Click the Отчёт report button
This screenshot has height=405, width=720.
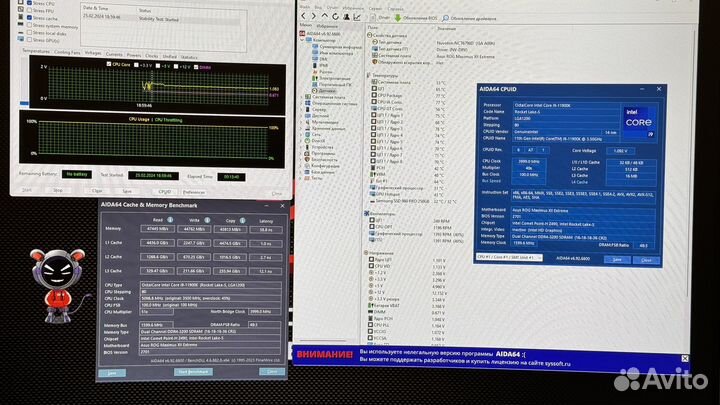click(x=380, y=17)
